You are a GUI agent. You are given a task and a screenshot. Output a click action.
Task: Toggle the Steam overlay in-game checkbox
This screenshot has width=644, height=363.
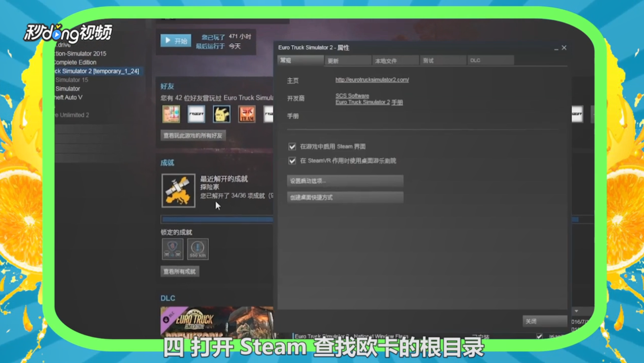(292, 146)
